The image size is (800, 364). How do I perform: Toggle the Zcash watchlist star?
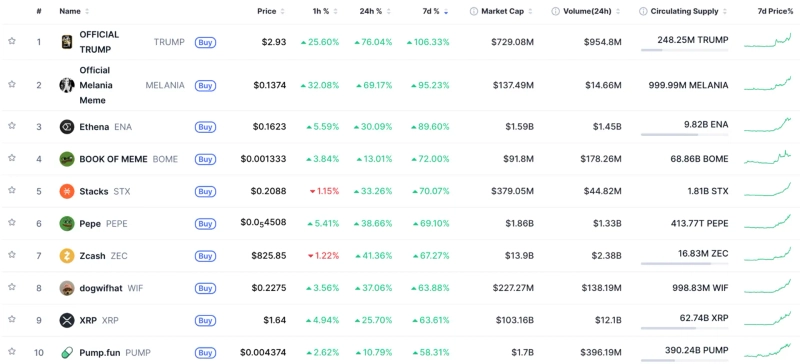click(x=12, y=255)
